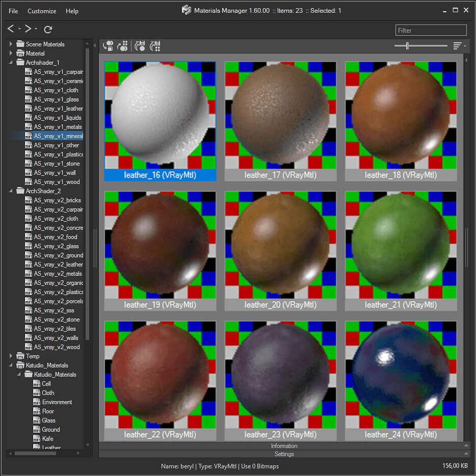Expand the Material tree node
The width and height of the screenshot is (476, 476).
11,53
